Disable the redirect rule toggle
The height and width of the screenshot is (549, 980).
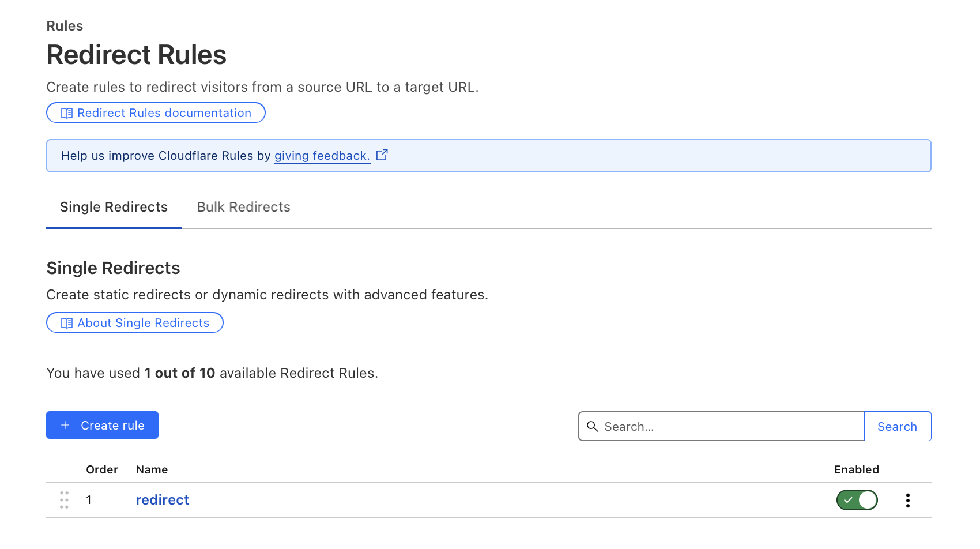(857, 500)
